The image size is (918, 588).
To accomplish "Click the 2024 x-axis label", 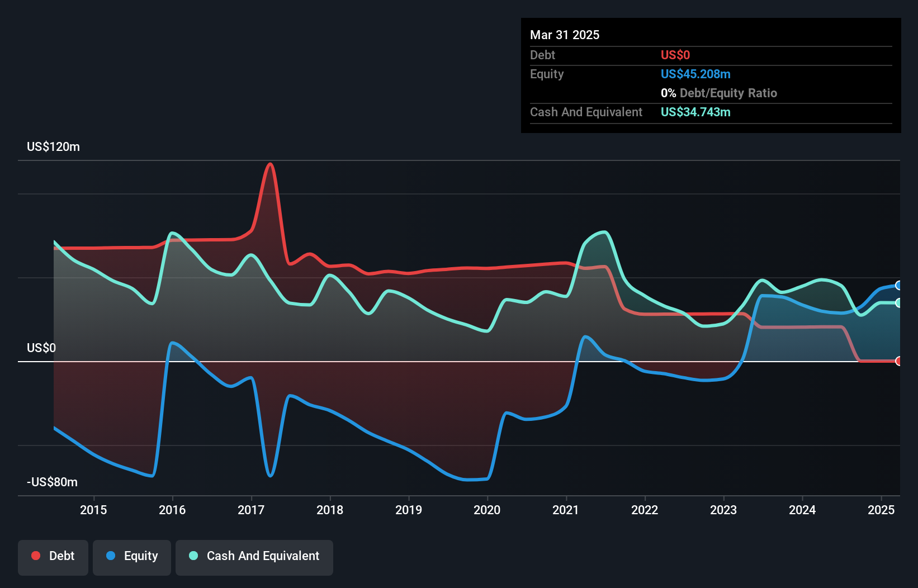I will (802, 510).
